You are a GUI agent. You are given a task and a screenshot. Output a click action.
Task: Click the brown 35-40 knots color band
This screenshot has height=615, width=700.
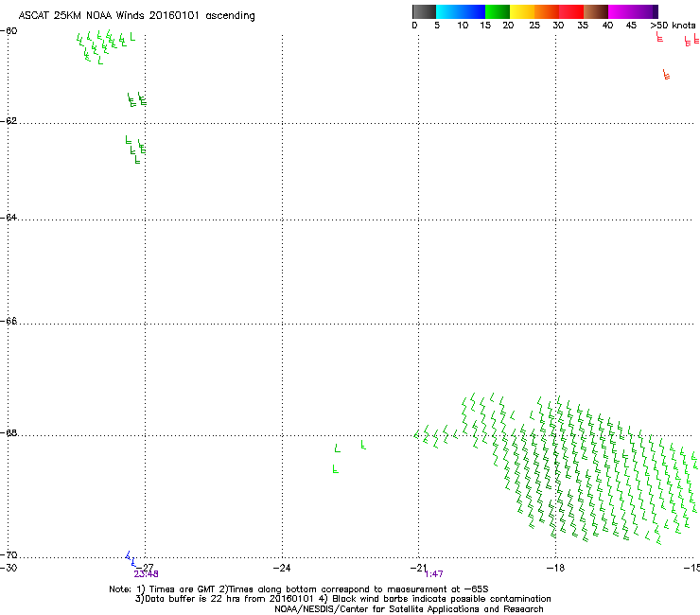click(596, 11)
